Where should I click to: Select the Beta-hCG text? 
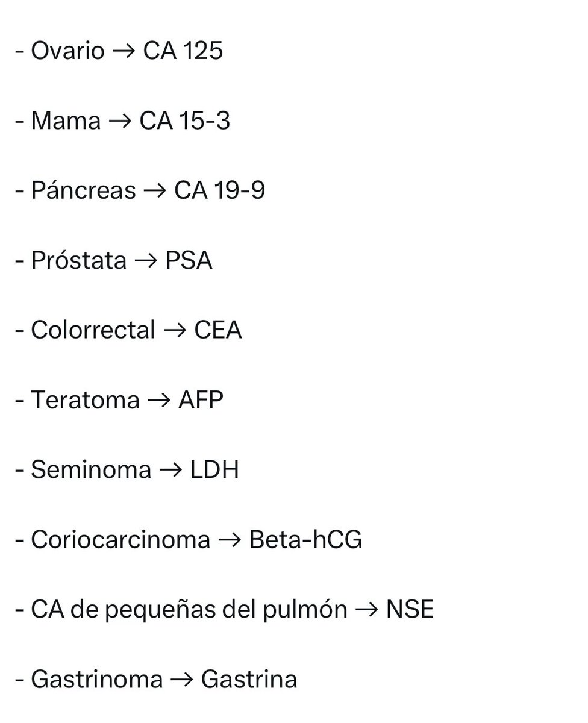pyautogui.click(x=305, y=540)
